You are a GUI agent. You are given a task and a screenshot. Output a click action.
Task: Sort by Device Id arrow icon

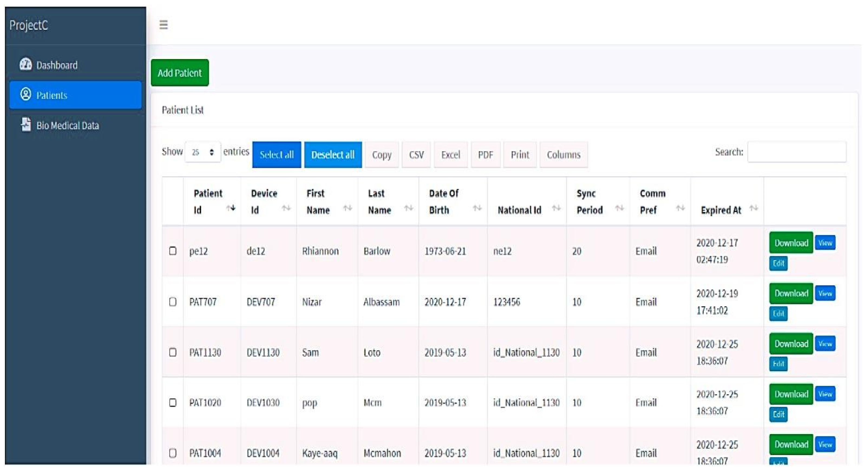pyautogui.click(x=286, y=208)
